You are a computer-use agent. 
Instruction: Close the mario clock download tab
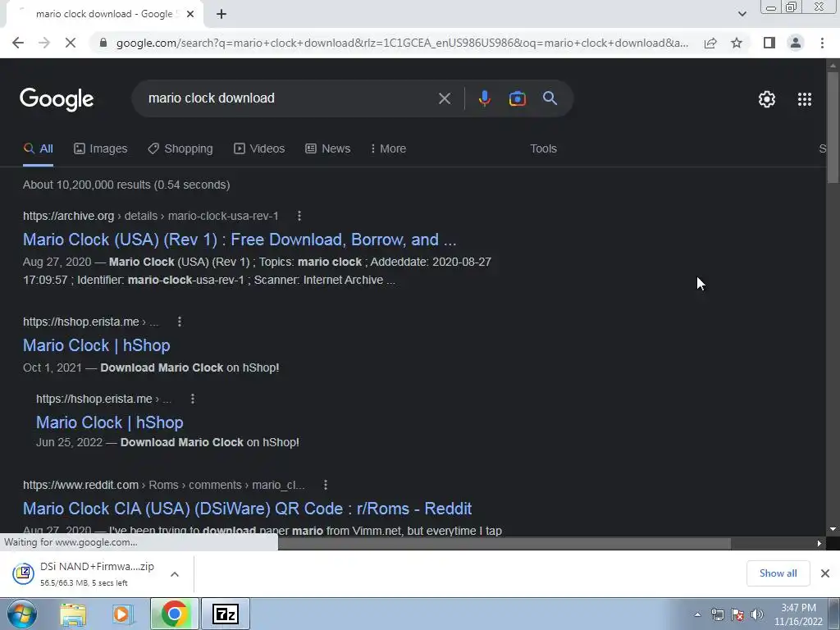click(x=190, y=15)
